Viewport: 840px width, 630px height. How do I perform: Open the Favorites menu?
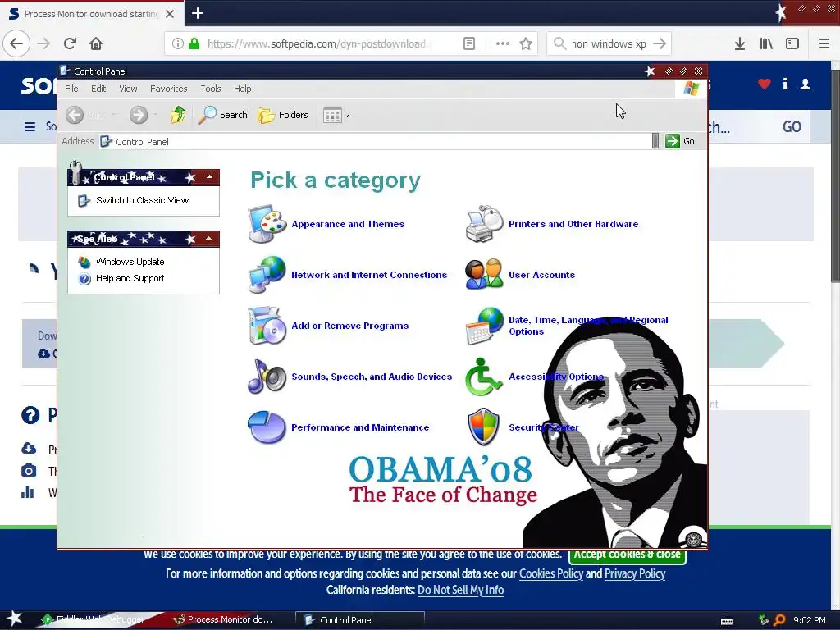pos(168,89)
